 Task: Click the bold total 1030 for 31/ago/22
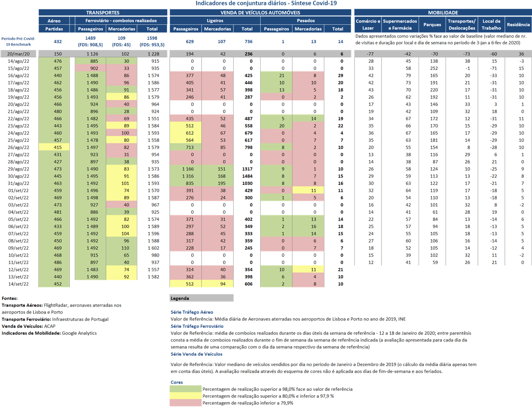pos(247,183)
